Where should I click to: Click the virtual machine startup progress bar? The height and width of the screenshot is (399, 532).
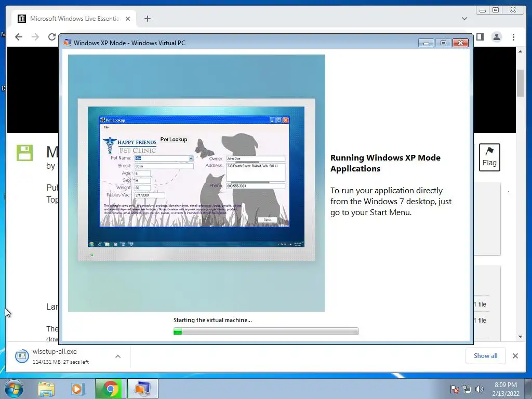click(265, 331)
